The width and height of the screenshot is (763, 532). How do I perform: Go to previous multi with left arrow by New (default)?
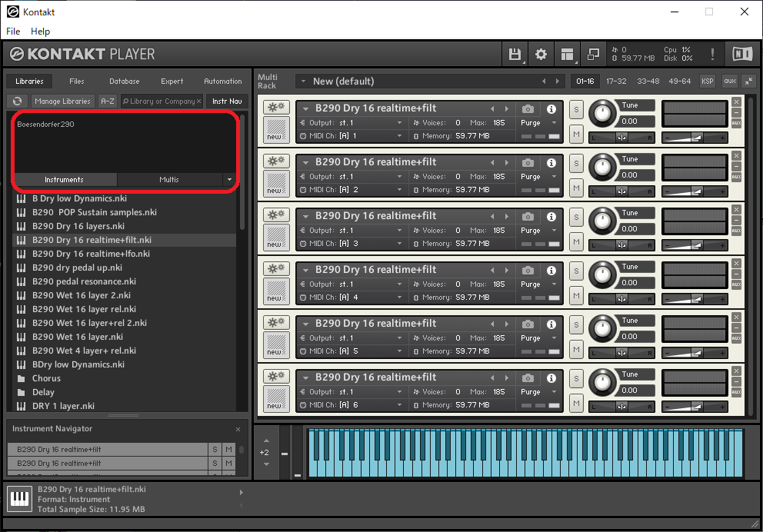[x=544, y=81]
